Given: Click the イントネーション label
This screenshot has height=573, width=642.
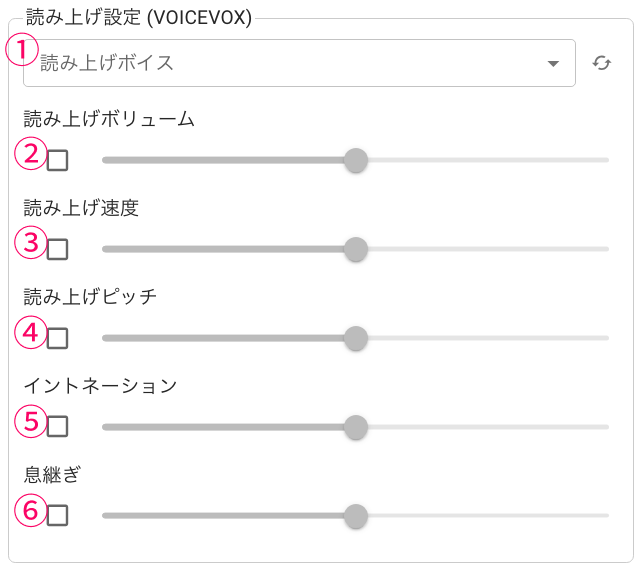Looking at the screenshot, I should tap(100, 386).
